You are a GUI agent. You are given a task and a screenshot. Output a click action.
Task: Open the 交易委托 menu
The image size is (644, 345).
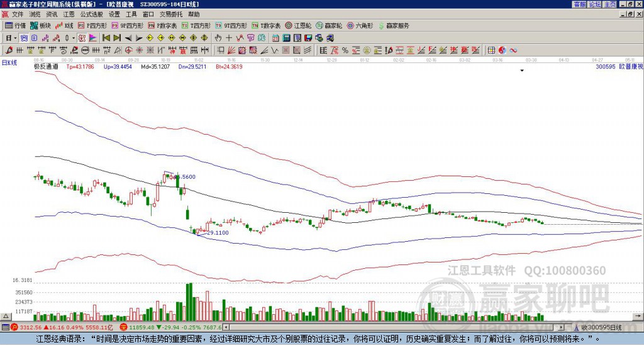(171, 14)
